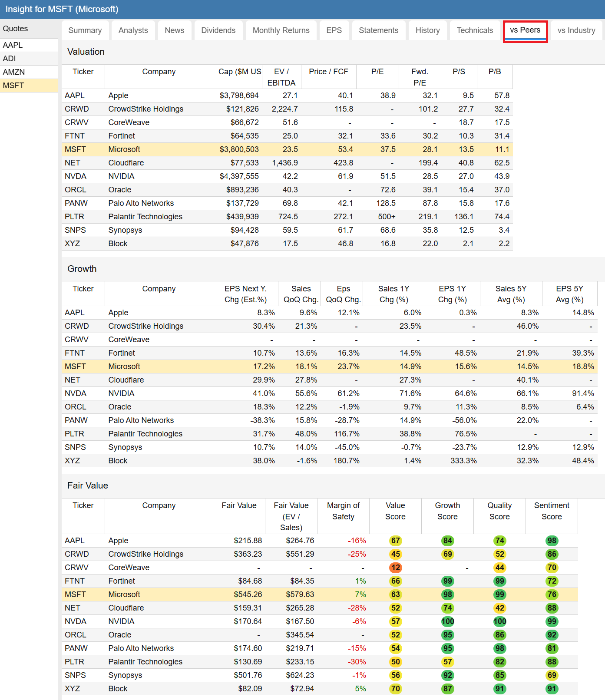Click the Sentiment Score column header
Viewport: 605px width, 700px height.
552,511
